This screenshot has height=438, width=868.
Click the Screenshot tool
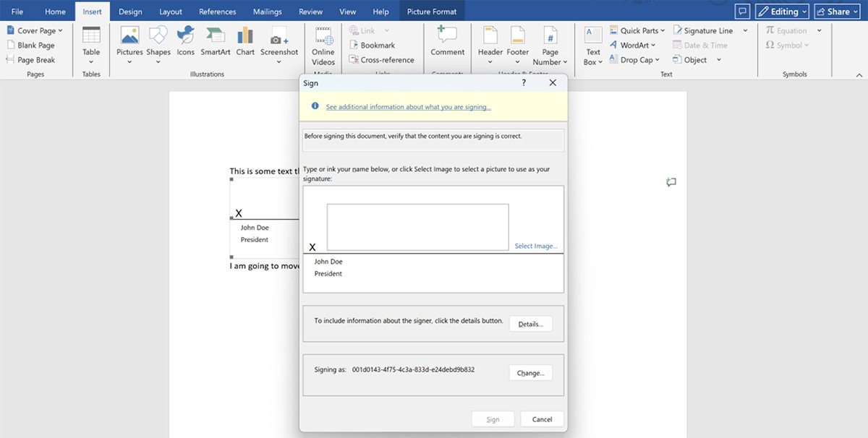click(x=279, y=42)
